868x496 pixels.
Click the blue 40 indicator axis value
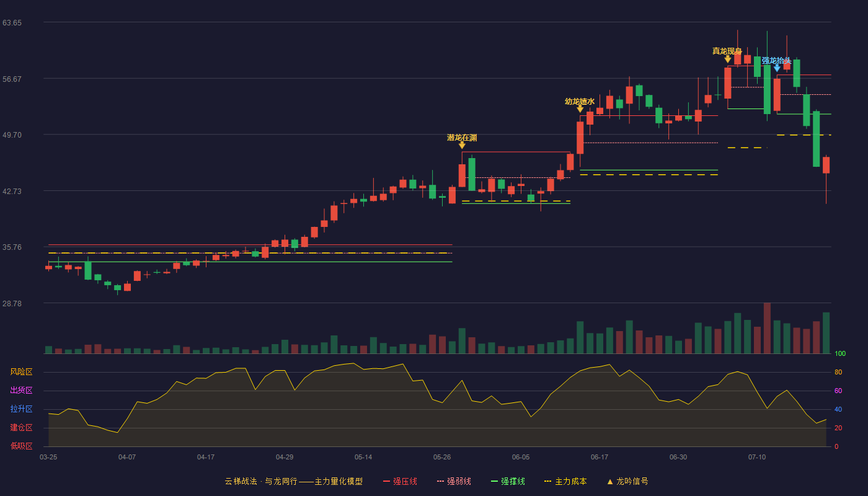(x=838, y=409)
